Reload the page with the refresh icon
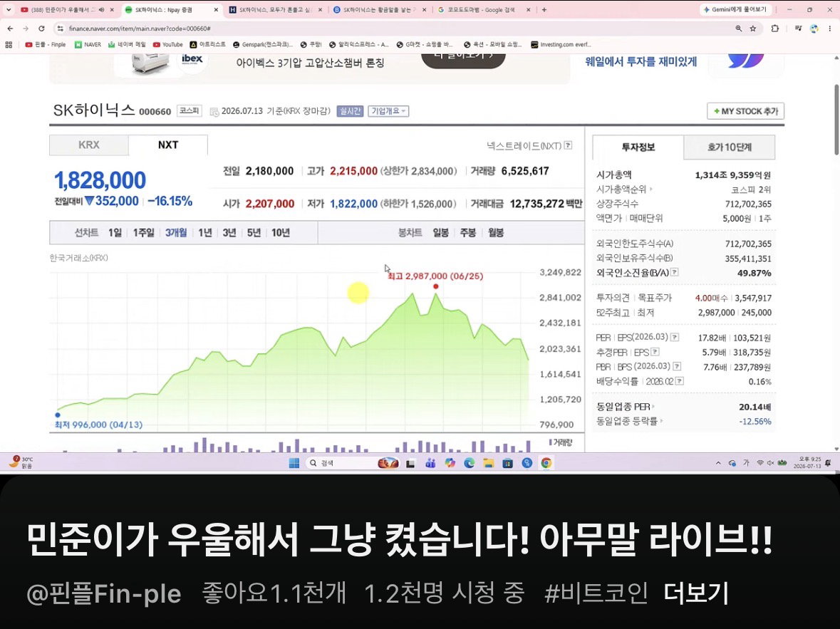This screenshot has height=629, width=840. (41, 28)
